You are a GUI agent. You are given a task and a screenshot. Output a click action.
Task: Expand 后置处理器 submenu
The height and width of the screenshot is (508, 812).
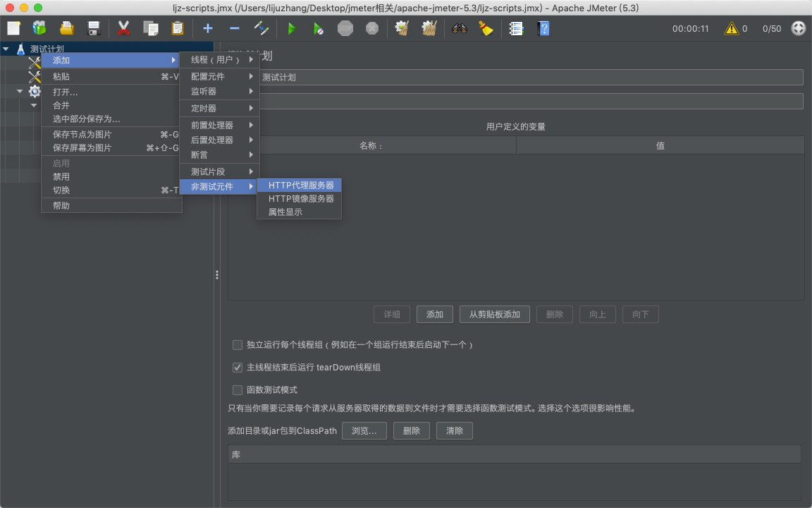tap(220, 140)
